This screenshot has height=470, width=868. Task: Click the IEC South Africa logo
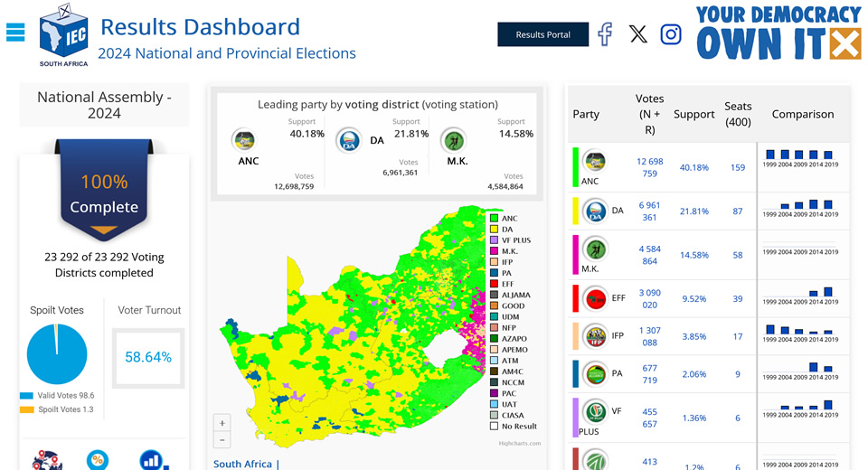coord(63,35)
